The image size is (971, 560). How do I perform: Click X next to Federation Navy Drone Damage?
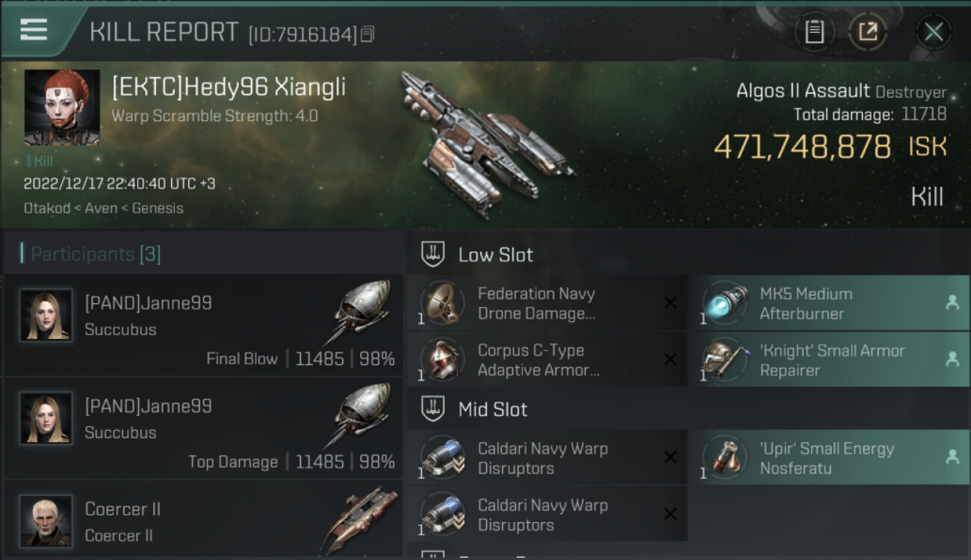tap(670, 303)
